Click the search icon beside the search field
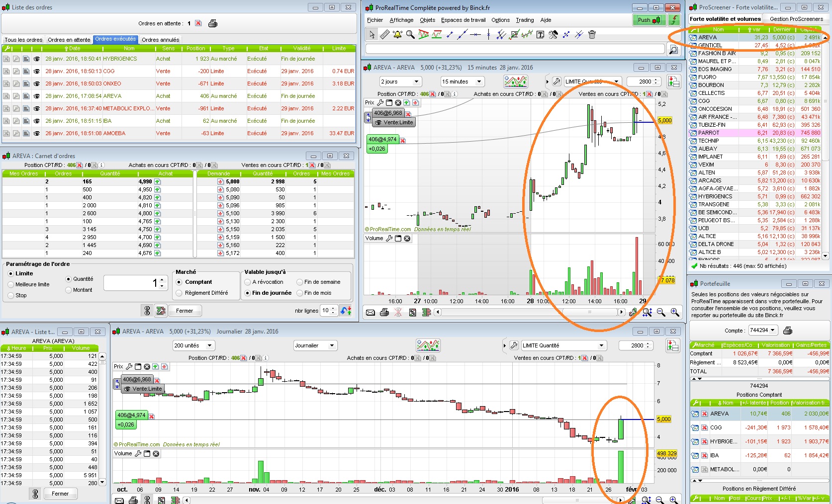The height and width of the screenshot is (504, 832). [673, 49]
